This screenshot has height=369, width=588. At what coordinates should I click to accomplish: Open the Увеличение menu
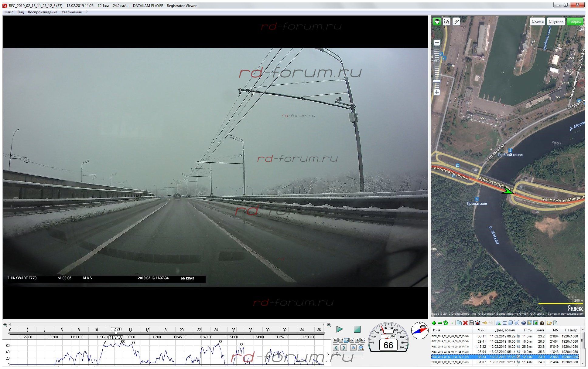(71, 12)
